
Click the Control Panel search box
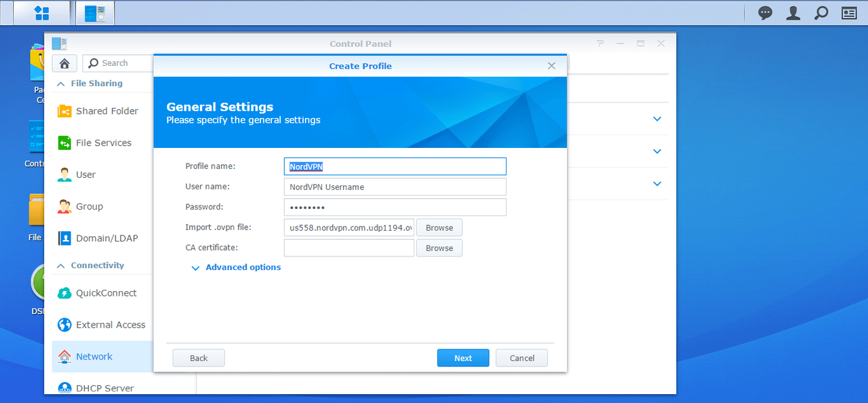coord(119,63)
